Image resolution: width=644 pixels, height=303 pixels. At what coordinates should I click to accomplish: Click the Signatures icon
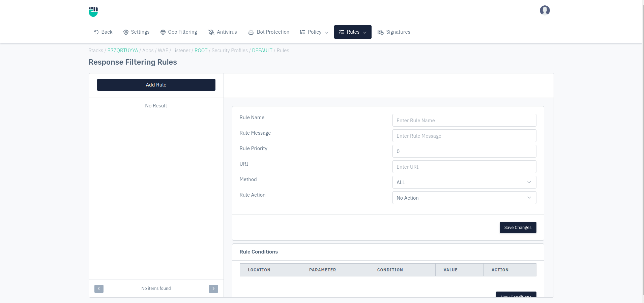point(380,32)
